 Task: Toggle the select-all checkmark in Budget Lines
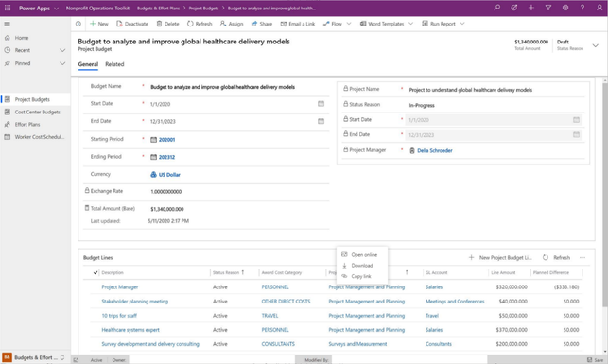point(96,272)
